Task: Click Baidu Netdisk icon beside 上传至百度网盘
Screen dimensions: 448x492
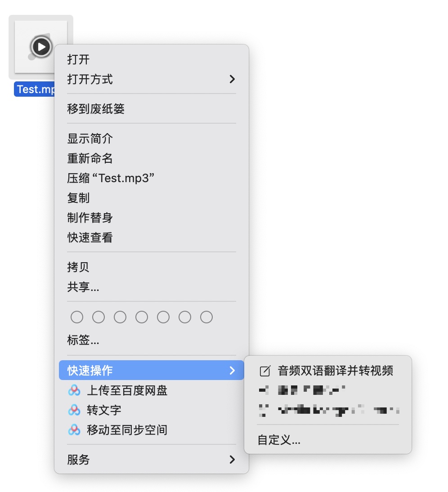Action: 74,390
